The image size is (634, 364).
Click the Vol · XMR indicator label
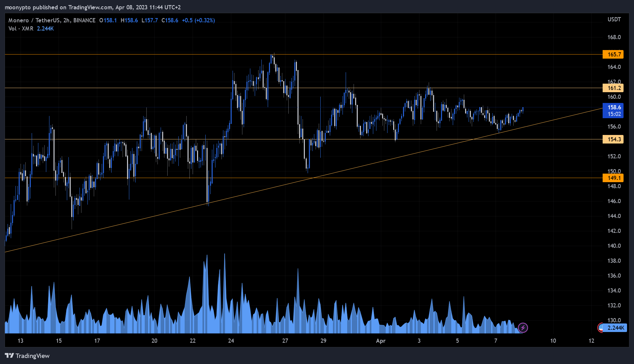pyautogui.click(x=21, y=29)
